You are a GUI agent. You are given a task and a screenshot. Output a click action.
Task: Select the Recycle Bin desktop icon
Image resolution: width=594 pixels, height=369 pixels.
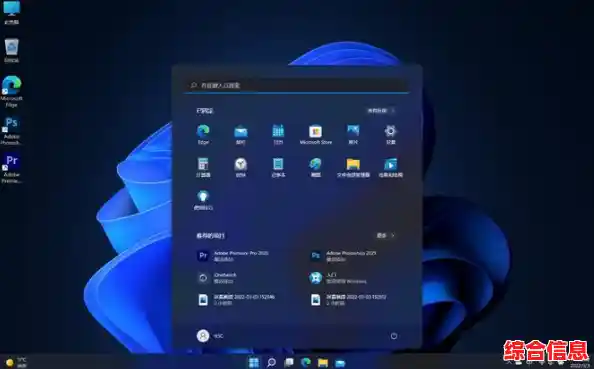12,50
